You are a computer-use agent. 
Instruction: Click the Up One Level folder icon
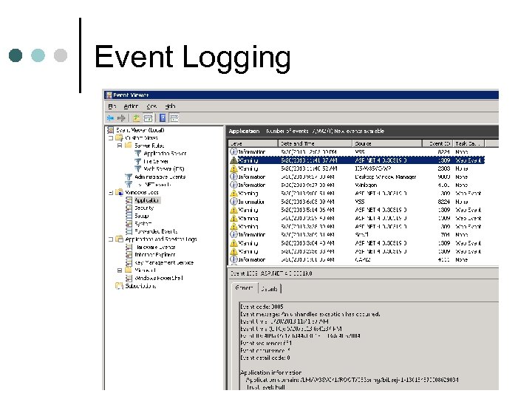pos(136,118)
